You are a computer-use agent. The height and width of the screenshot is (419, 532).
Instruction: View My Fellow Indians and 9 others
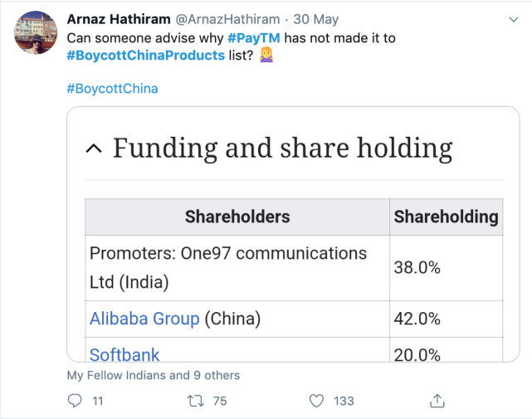[x=153, y=375]
